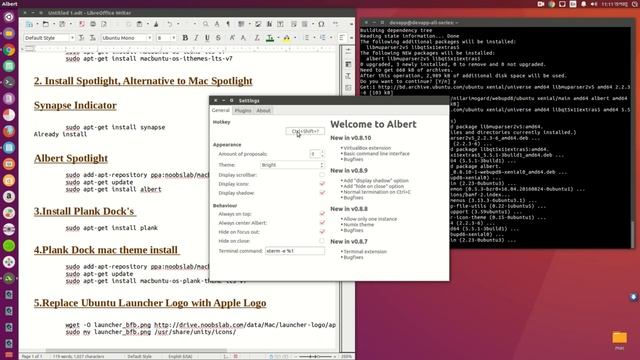Click the notification bell in top panel
Image resolution: width=640 pixels, height=360 pixels.
tap(584, 4)
